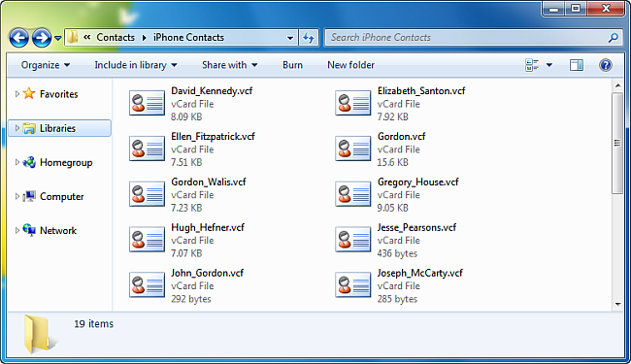This screenshot has width=631, height=364.
Task: Go forward with the Forward arrow button
Action: 42,38
